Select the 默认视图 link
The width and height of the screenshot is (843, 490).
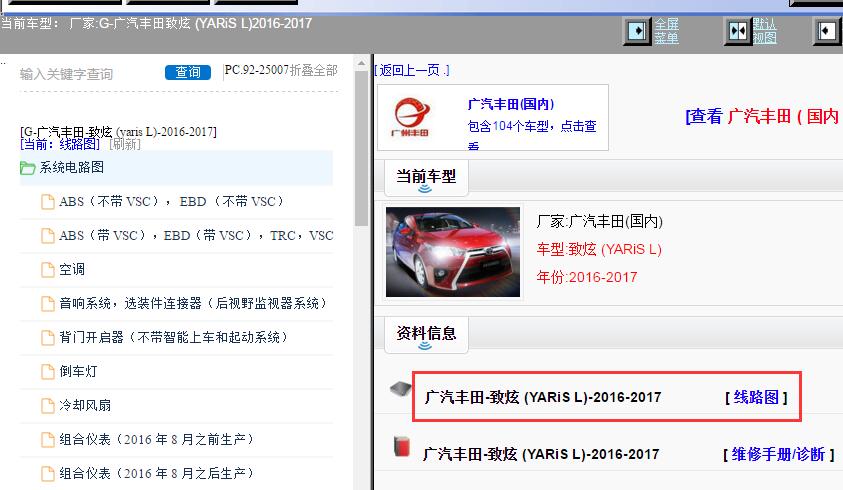tap(765, 31)
